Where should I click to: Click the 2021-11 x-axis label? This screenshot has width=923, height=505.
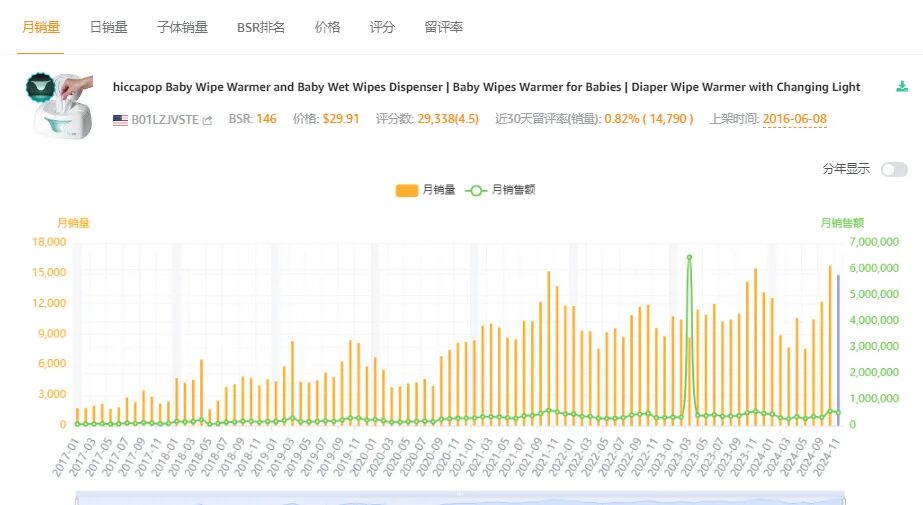coord(546,457)
